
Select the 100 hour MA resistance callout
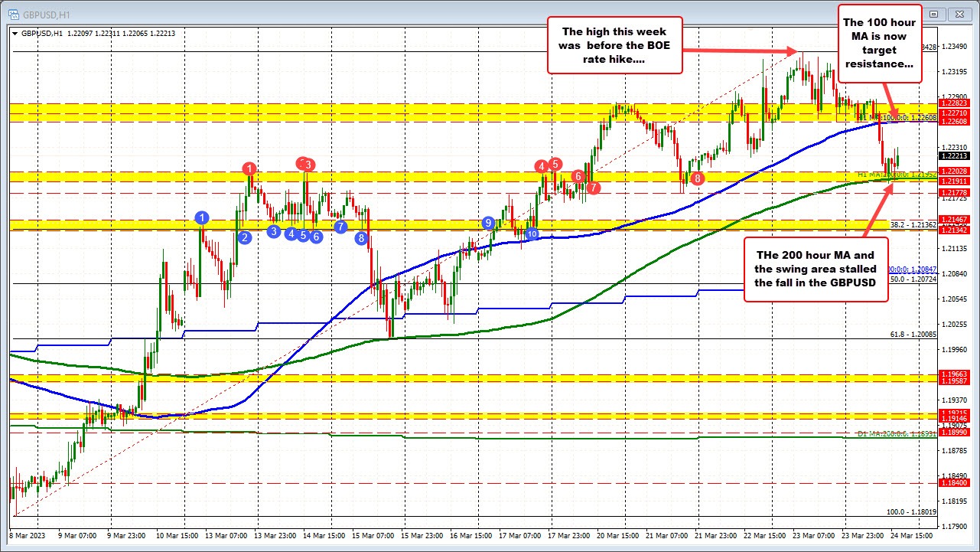(x=879, y=43)
